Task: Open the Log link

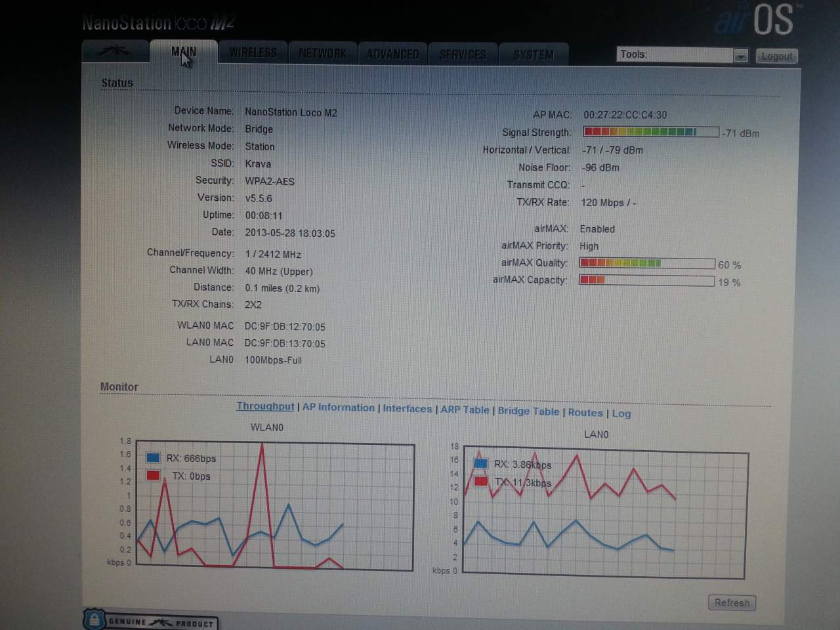Action: tap(621, 413)
